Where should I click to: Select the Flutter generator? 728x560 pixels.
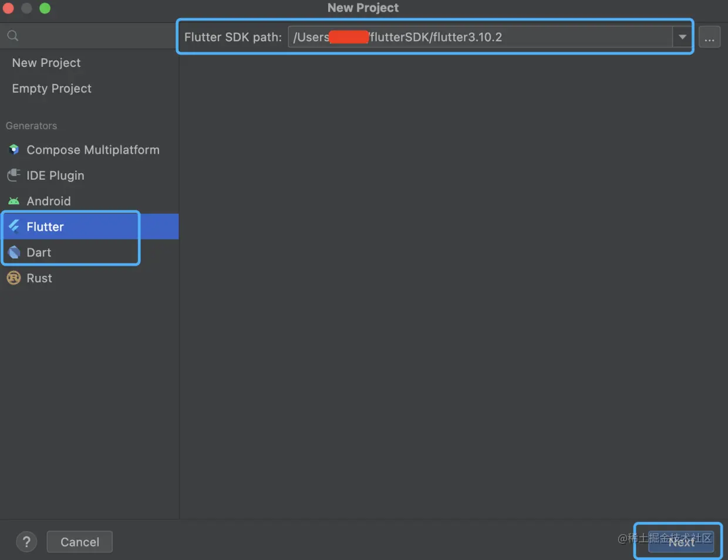coord(89,227)
